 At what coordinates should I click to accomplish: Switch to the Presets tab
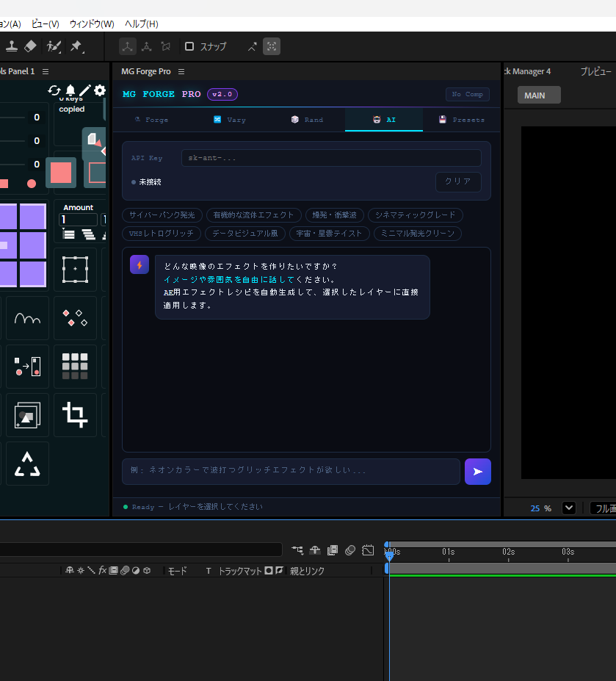point(462,120)
